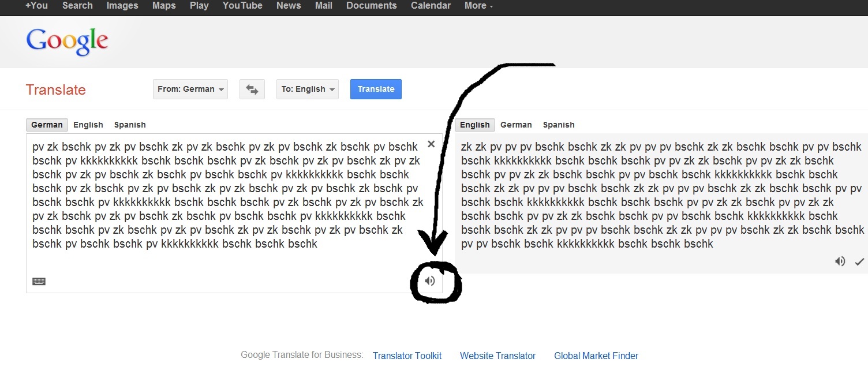Image resolution: width=868 pixels, height=370 pixels.
Task: Listen to the English translation output
Action: point(840,261)
